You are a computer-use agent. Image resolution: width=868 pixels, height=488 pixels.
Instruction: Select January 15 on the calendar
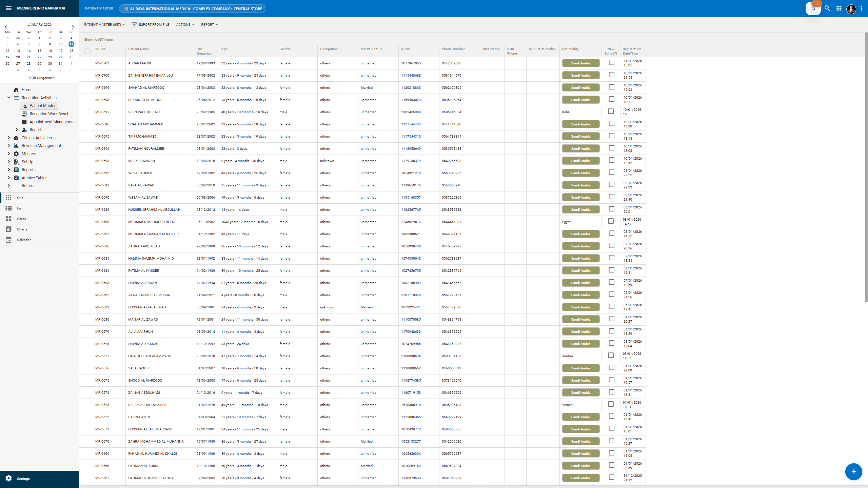click(39, 50)
